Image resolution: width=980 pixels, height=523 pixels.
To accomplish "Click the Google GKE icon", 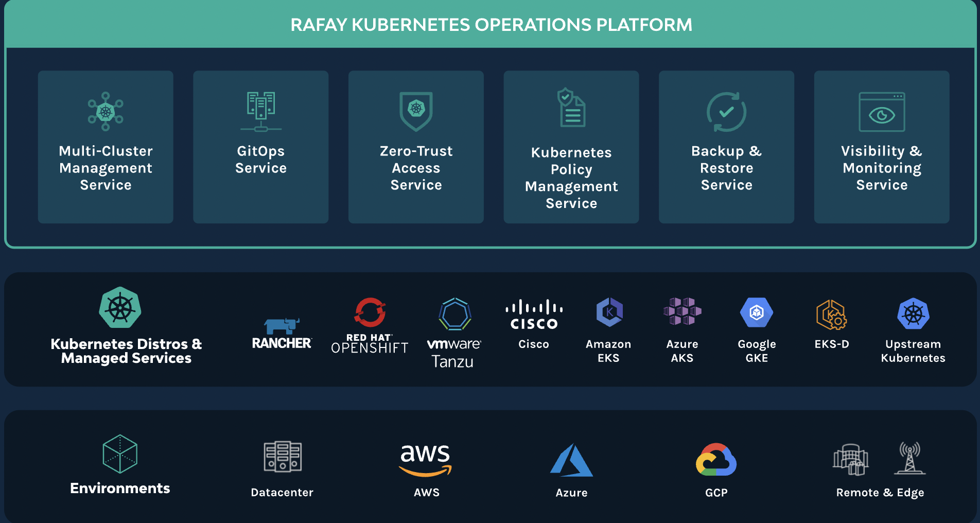I will [757, 312].
